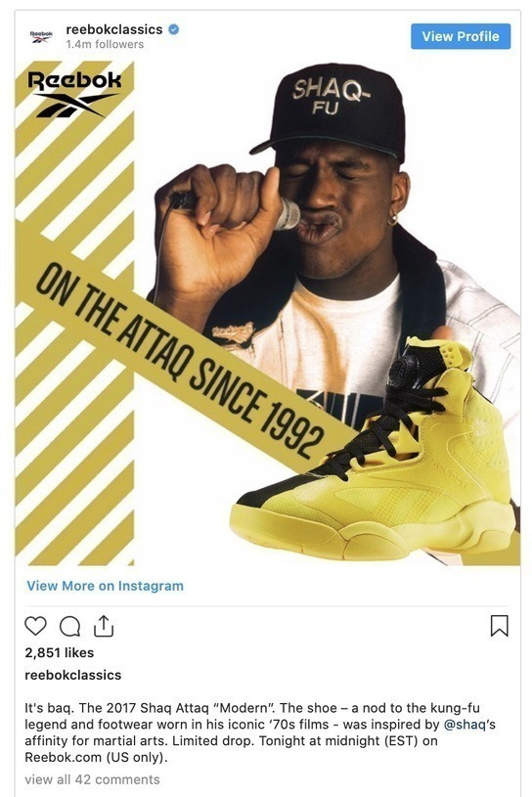Click the blue verified badge
This screenshot has width=532, height=797.
pyautogui.click(x=173, y=29)
